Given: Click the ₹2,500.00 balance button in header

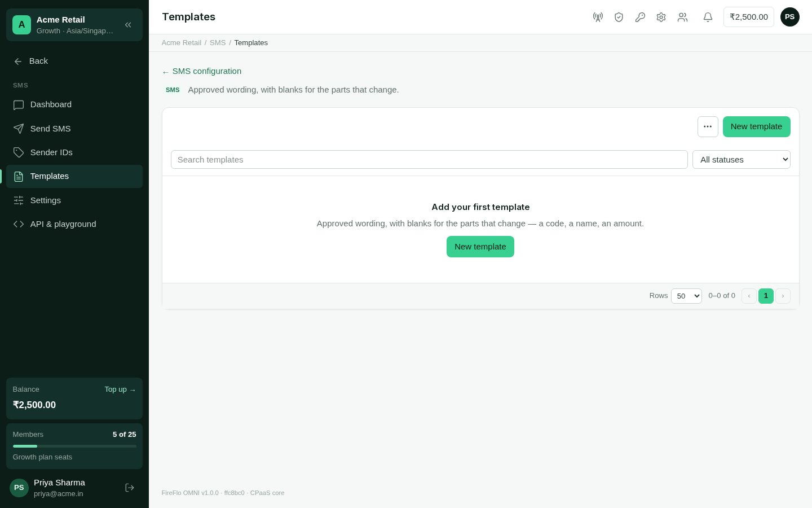Looking at the screenshot, I should (749, 17).
